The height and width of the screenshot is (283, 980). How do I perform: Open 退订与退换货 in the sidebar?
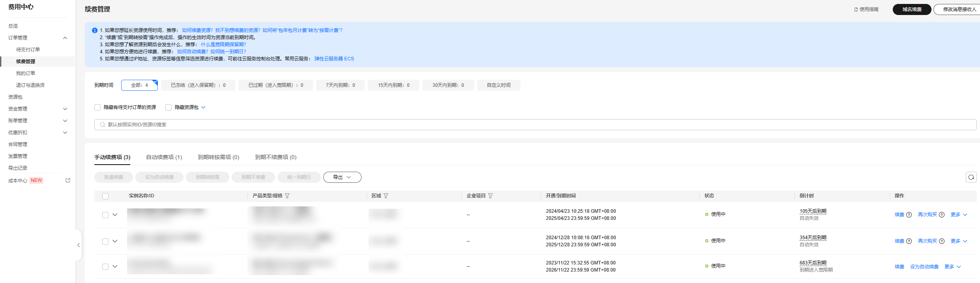tap(30, 85)
